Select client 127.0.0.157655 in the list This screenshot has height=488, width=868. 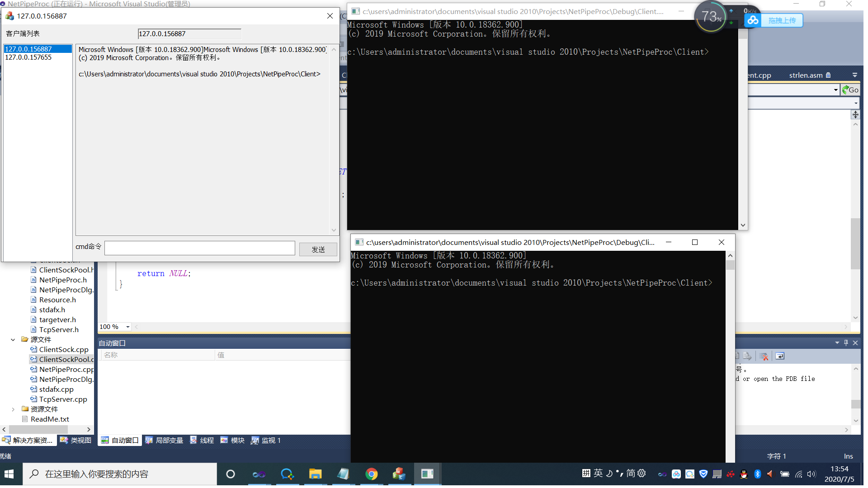click(38, 57)
